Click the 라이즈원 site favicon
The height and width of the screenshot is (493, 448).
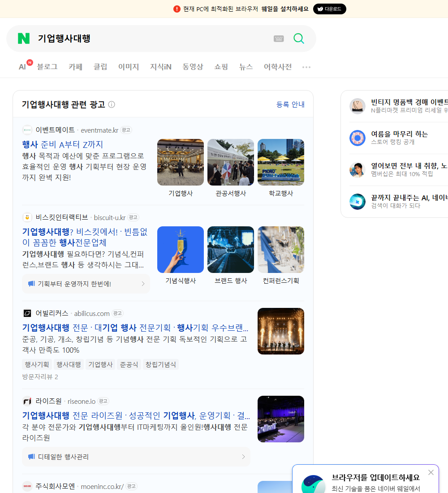pos(27,401)
